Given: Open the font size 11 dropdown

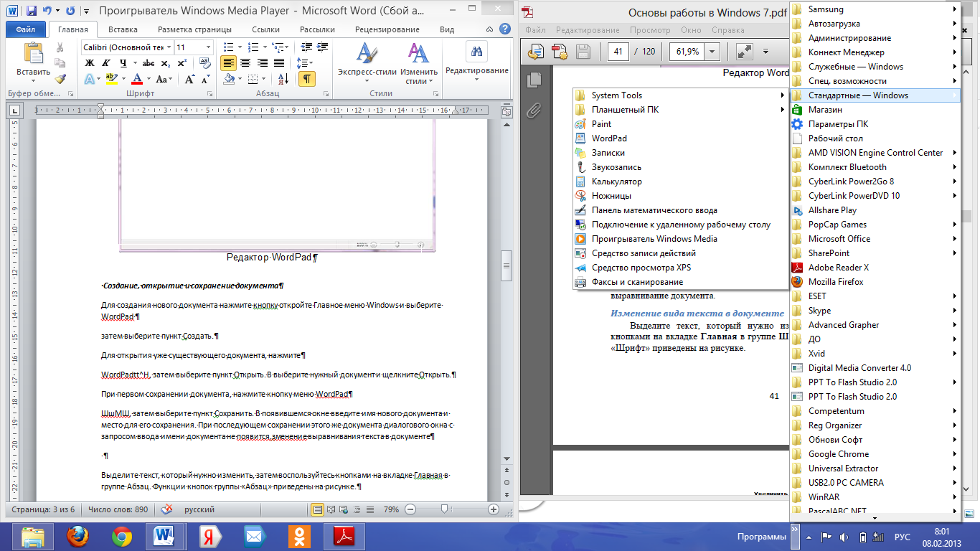Looking at the screenshot, I should pos(209,47).
